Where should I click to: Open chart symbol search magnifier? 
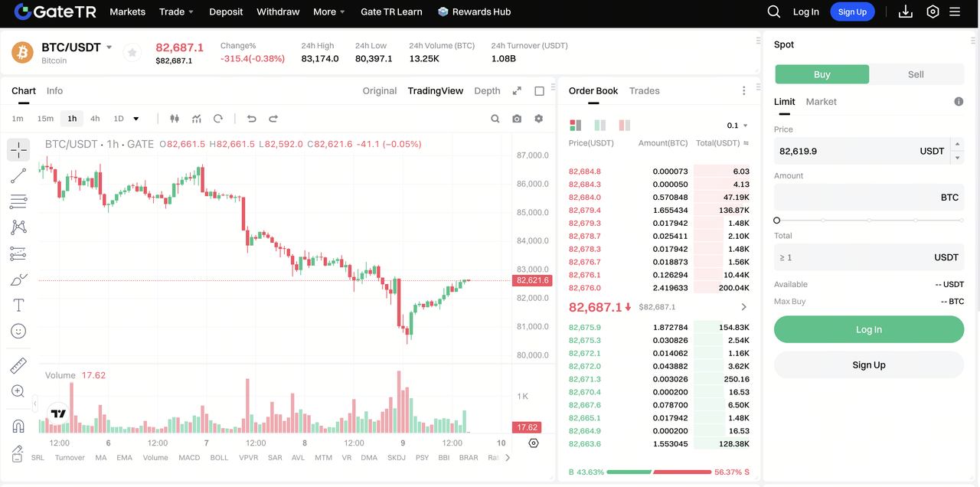point(495,119)
